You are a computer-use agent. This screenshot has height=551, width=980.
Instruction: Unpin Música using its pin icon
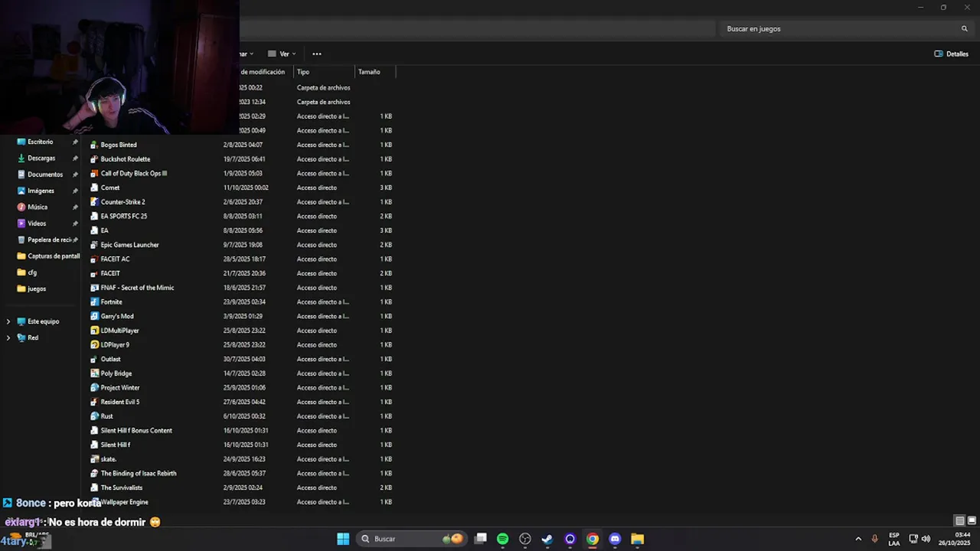click(75, 207)
